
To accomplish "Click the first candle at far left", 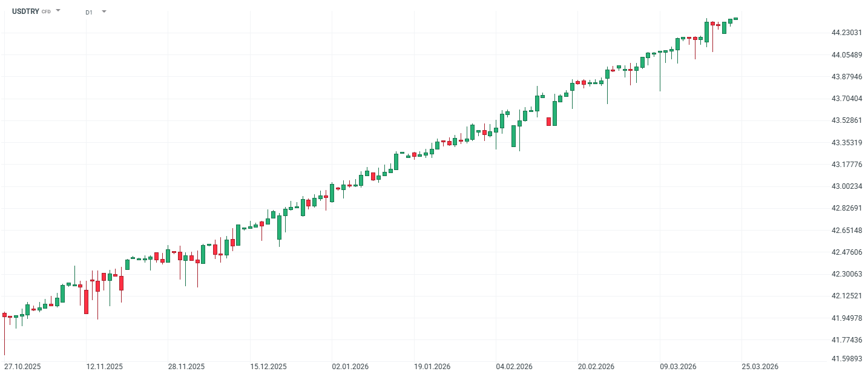I will 4,315.
